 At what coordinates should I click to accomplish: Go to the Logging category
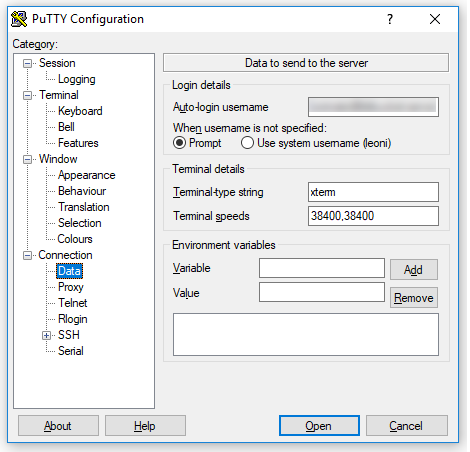coord(77,79)
